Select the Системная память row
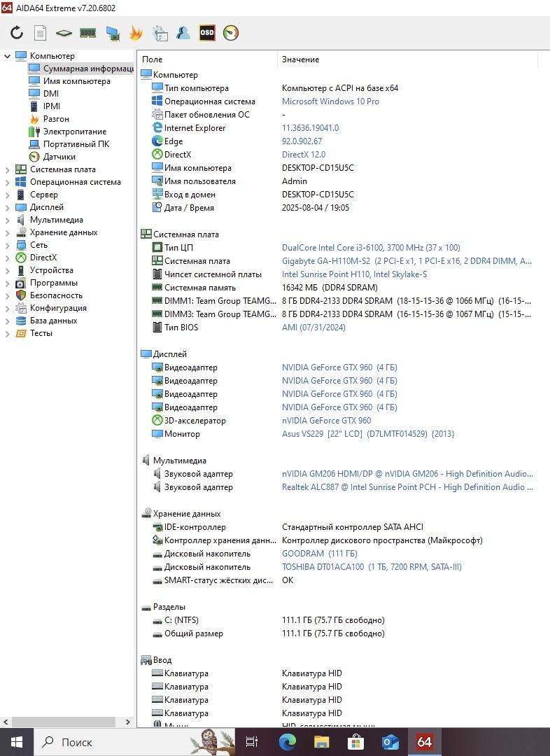The width and height of the screenshot is (550, 756). coord(337,288)
